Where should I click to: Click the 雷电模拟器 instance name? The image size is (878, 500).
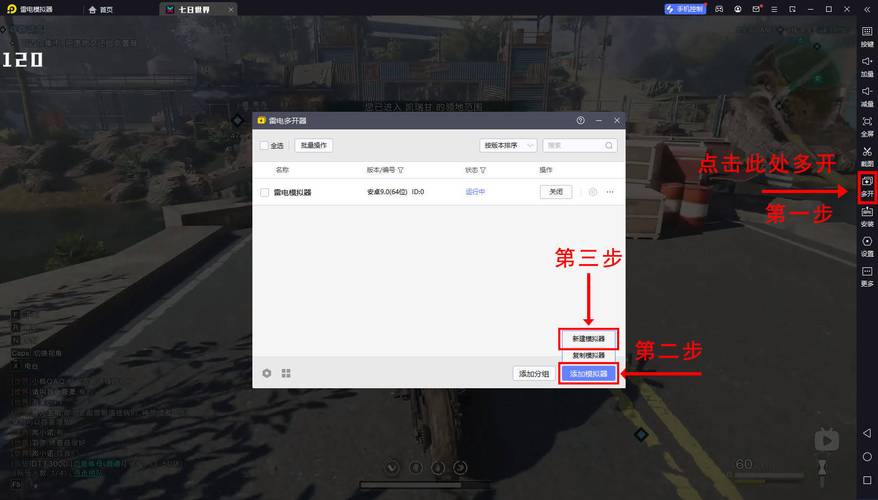(292, 192)
